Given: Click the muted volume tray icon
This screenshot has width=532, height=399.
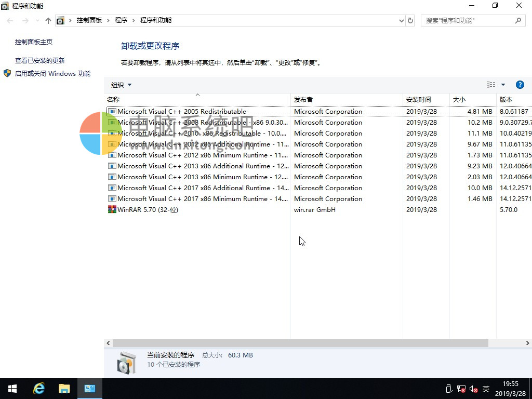Looking at the screenshot, I should pyautogui.click(x=474, y=389).
